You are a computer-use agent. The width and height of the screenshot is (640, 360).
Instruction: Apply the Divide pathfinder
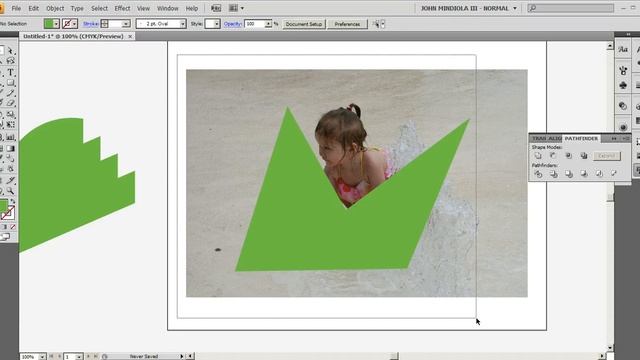tap(538, 174)
